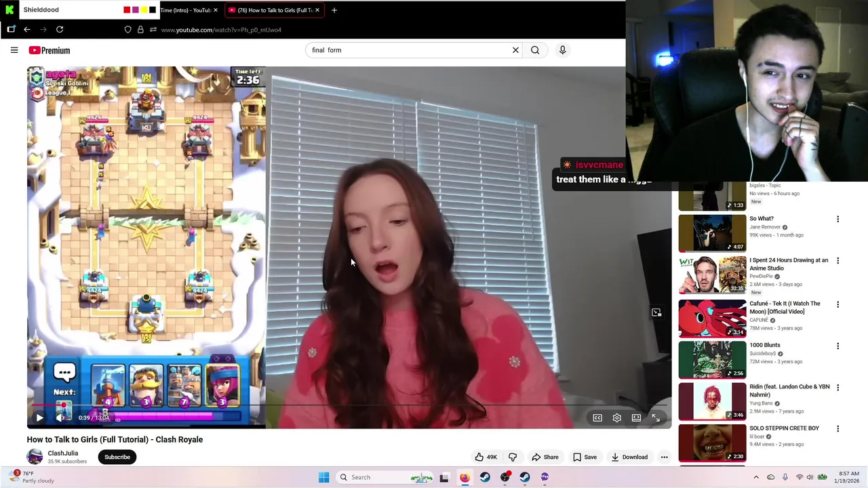This screenshot has width=868, height=488.
Task: Close the 'Time (Intro)' tab
Action: (216, 10)
